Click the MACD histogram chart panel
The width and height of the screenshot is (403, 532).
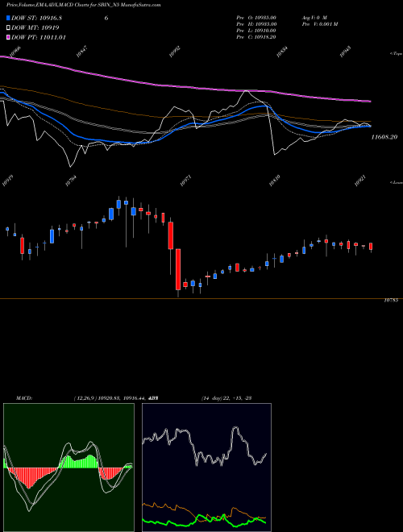(x=69, y=468)
